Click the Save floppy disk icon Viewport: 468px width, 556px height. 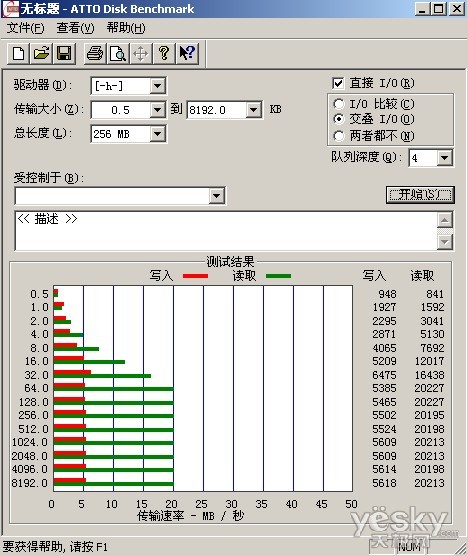click(x=64, y=54)
